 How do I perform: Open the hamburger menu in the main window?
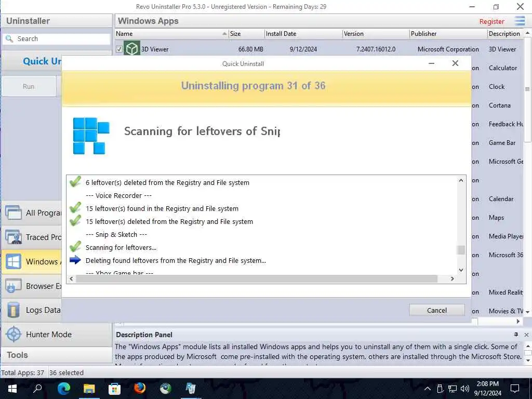[520, 21]
